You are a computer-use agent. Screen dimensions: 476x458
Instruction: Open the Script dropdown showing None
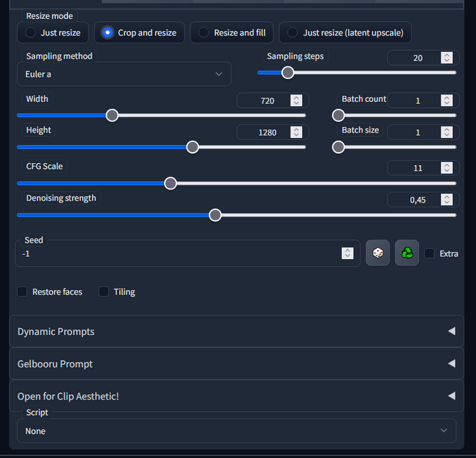(x=236, y=431)
